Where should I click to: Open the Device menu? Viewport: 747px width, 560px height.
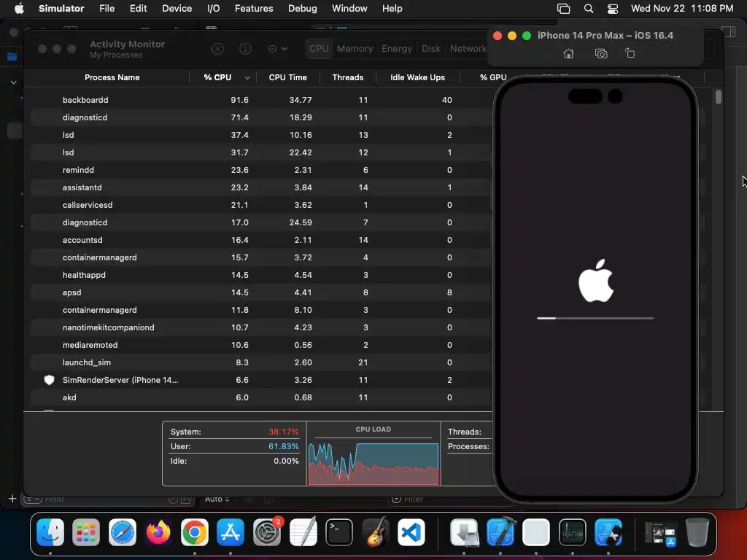pos(177,9)
